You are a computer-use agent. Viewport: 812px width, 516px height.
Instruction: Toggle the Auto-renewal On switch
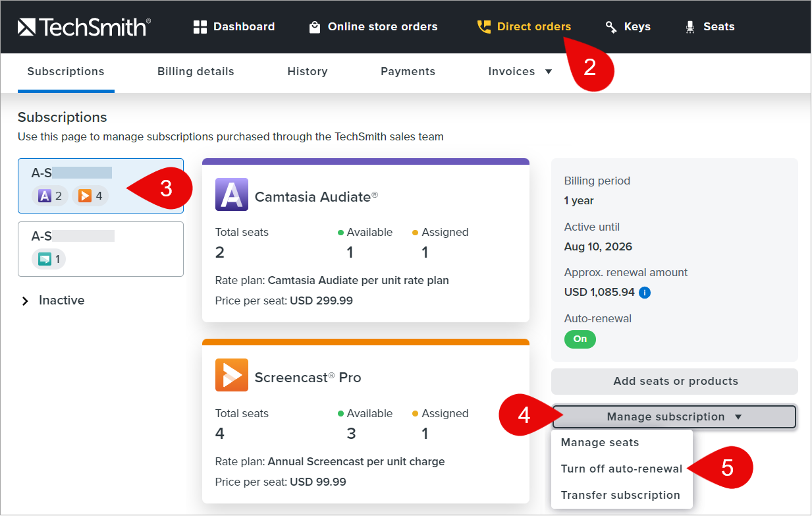(580, 339)
